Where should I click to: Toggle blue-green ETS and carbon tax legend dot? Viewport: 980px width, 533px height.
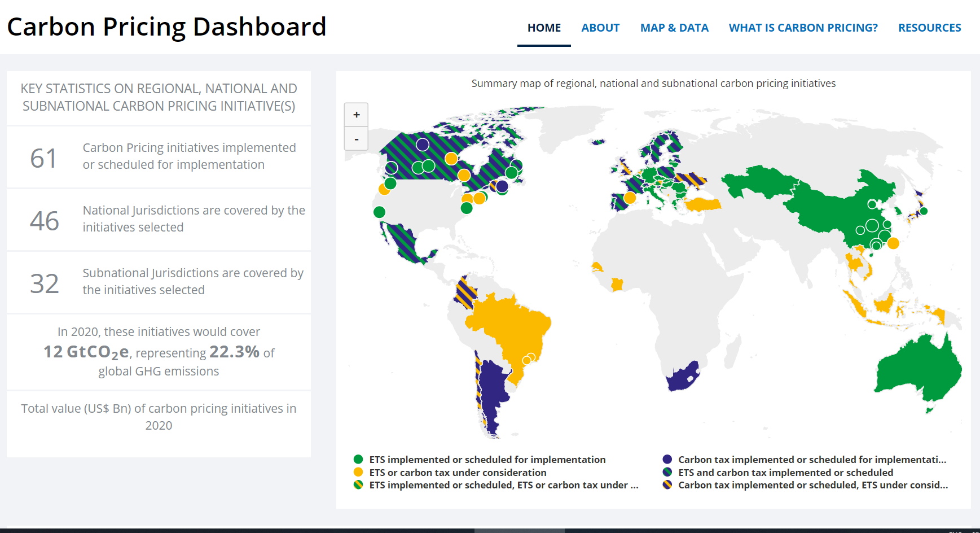pos(667,472)
